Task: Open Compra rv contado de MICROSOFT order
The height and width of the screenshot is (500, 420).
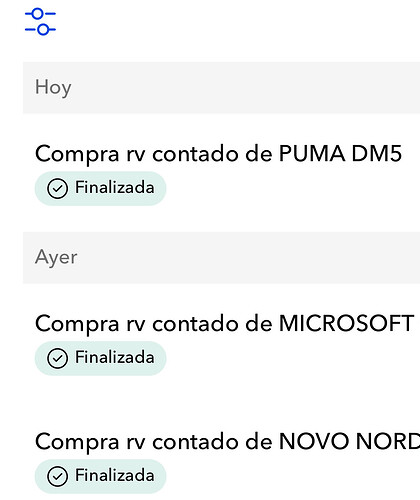Action: point(224,323)
